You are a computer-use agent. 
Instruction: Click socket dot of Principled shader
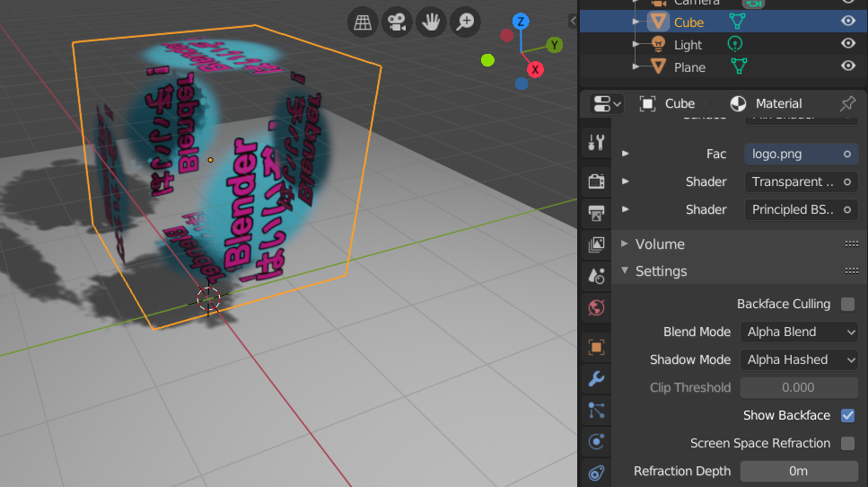[847, 209]
